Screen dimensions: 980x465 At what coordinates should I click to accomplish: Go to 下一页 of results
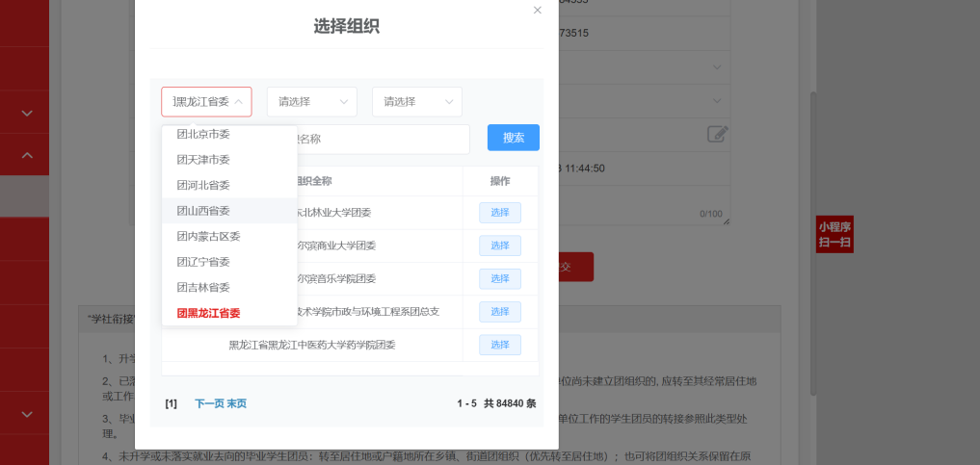click(209, 403)
